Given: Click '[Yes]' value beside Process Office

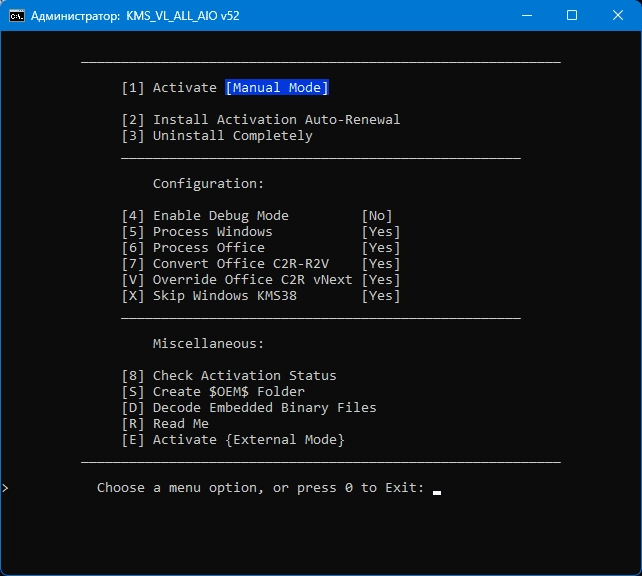Looking at the screenshot, I should pos(381,247).
